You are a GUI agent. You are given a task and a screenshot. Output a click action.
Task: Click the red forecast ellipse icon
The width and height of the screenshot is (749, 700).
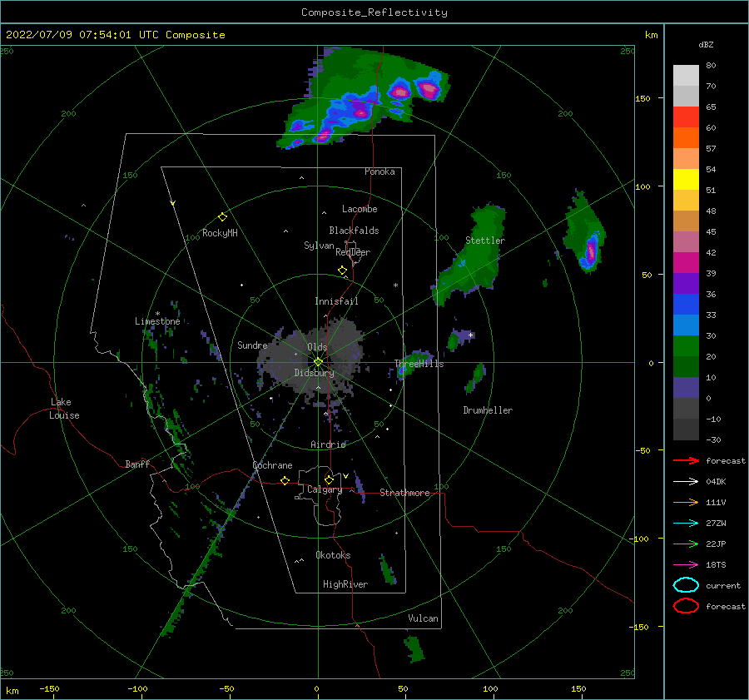(686, 606)
